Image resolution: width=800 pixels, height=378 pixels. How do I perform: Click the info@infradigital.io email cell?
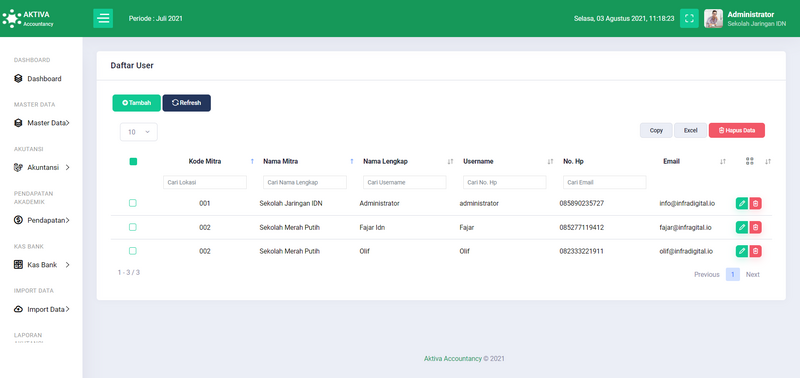687,204
